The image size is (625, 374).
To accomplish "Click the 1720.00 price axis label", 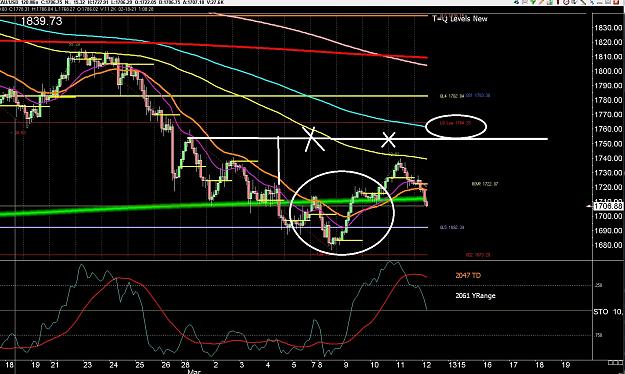I will pos(608,187).
